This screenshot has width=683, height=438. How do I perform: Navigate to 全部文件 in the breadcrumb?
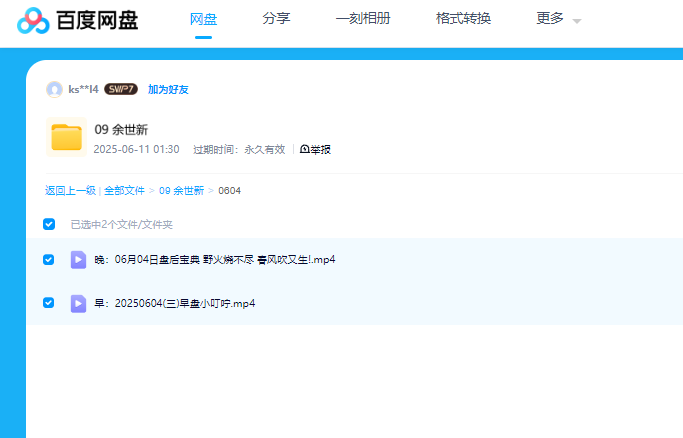(x=124, y=190)
